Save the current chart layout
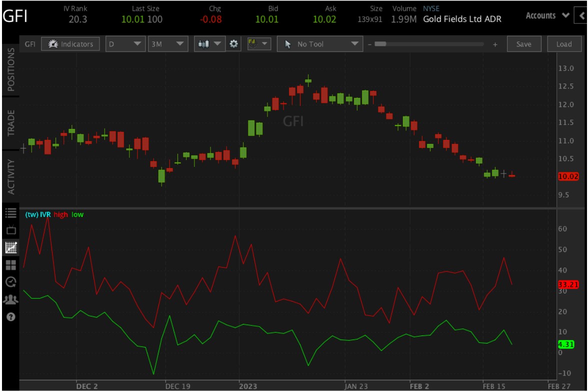 click(523, 43)
